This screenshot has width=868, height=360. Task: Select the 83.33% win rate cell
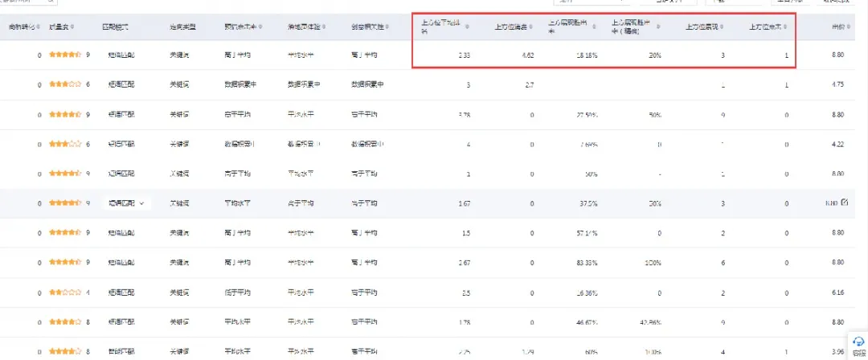(587, 263)
